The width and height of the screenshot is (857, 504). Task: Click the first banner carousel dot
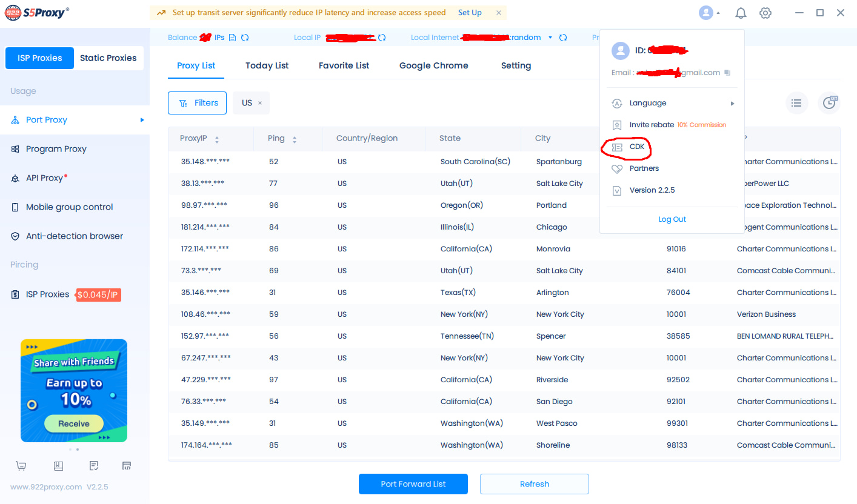click(70, 449)
